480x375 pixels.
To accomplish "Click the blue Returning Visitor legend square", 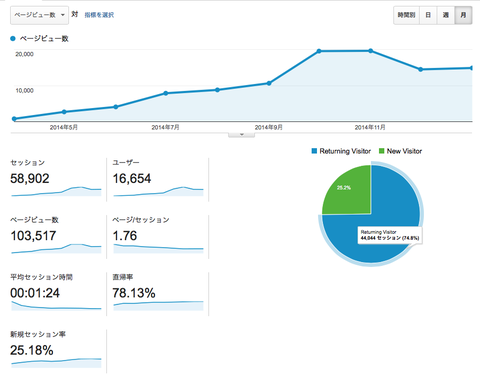I will coord(314,151).
